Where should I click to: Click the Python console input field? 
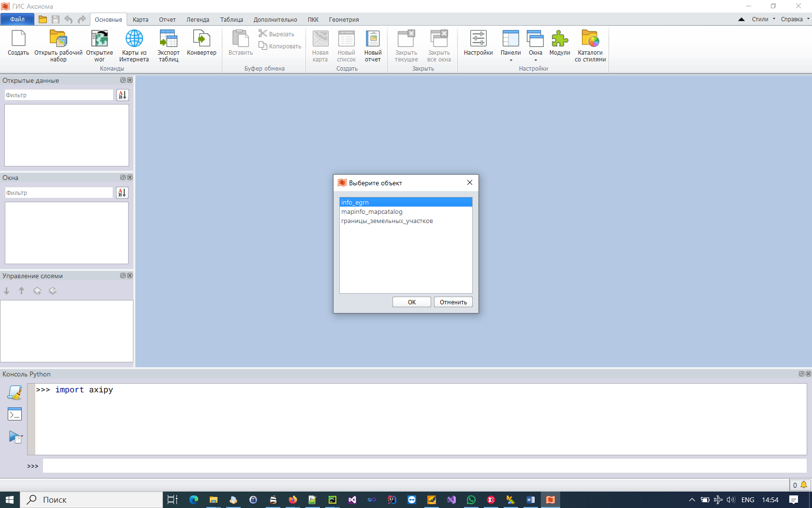pos(424,466)
